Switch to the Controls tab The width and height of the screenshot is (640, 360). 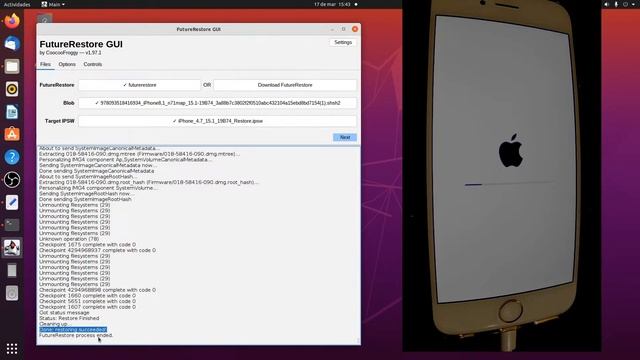pos(93,64)
